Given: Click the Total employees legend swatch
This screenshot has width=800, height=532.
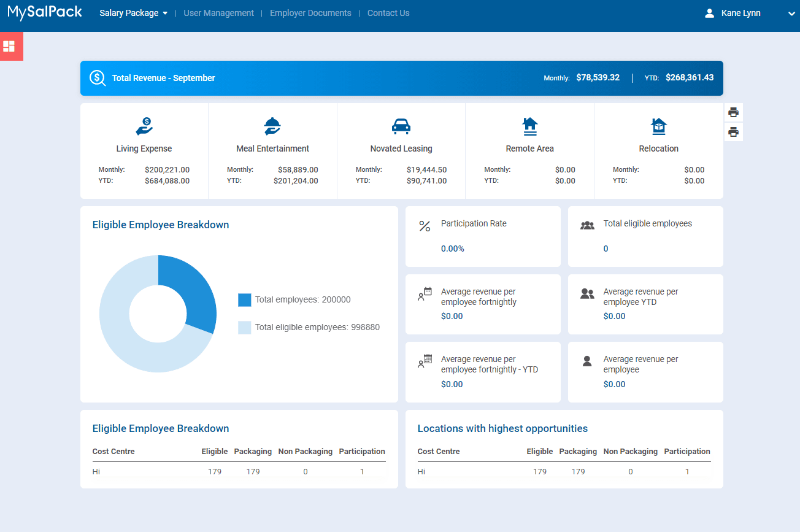Looking at the screenshot, I should pos(244,300).
